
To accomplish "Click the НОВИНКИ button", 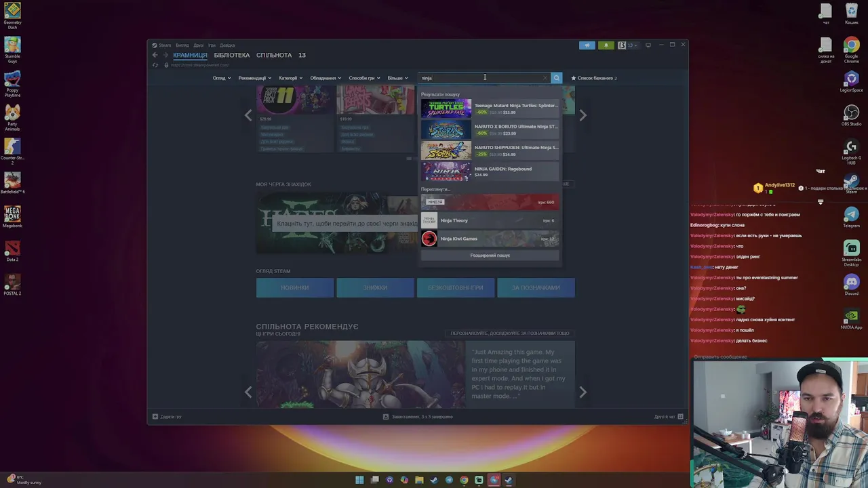I will 295,287.
